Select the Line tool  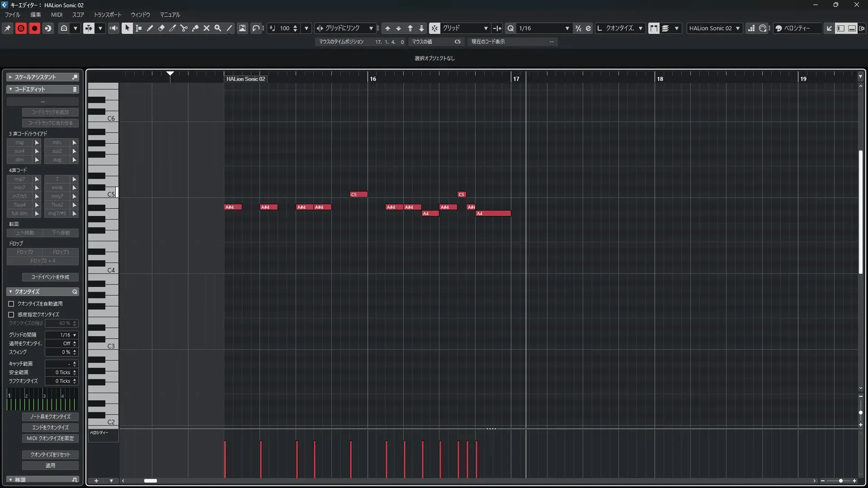click(230, 28)
